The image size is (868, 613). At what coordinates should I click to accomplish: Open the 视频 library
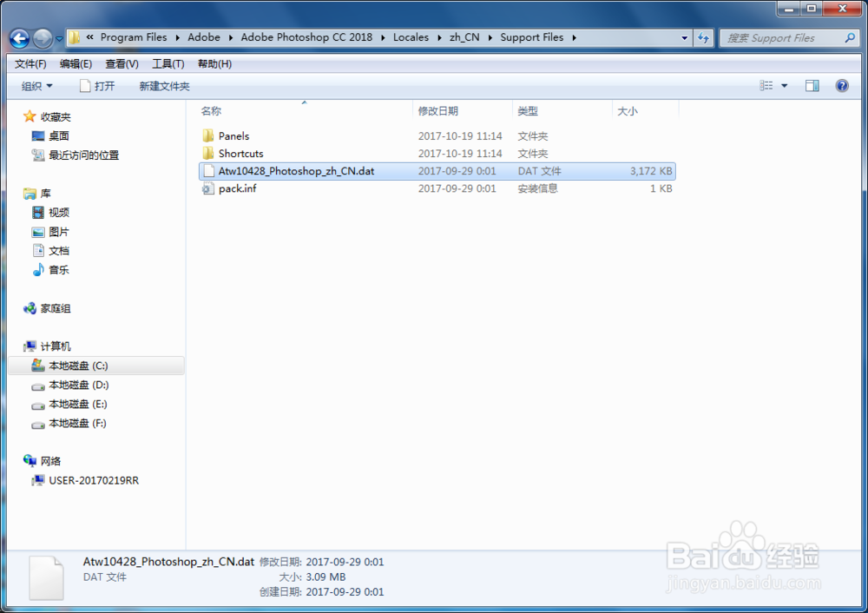click(59, 213)
